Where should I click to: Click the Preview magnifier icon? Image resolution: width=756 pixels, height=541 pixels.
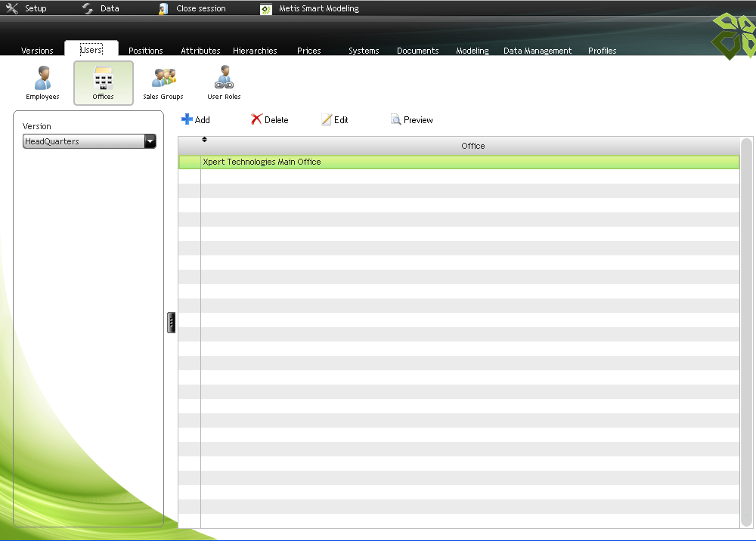395,119
